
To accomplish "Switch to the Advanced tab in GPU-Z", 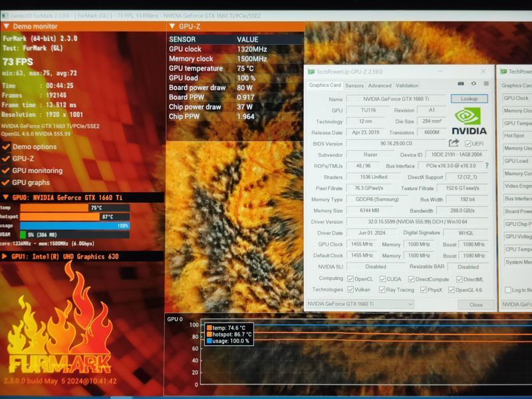I will 380,86.
